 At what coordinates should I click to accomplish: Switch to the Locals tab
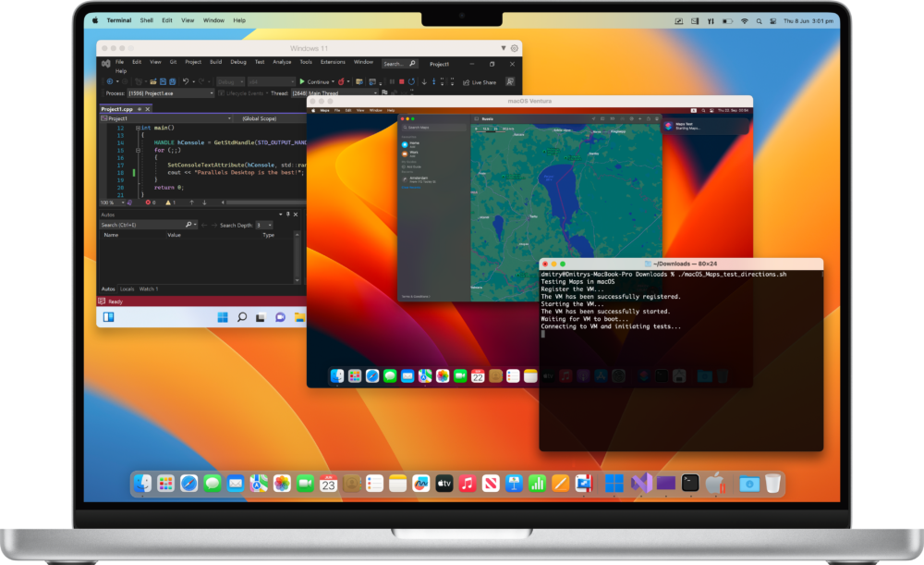128,289
